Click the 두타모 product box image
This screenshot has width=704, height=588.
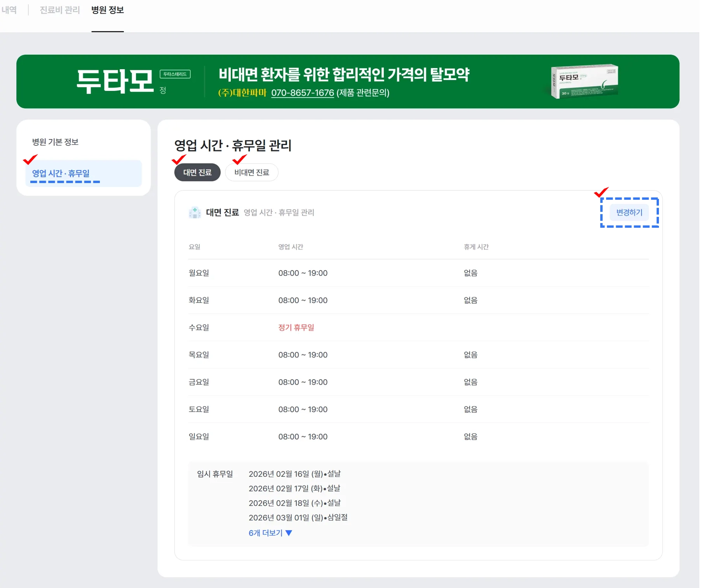tap(584, 82)
